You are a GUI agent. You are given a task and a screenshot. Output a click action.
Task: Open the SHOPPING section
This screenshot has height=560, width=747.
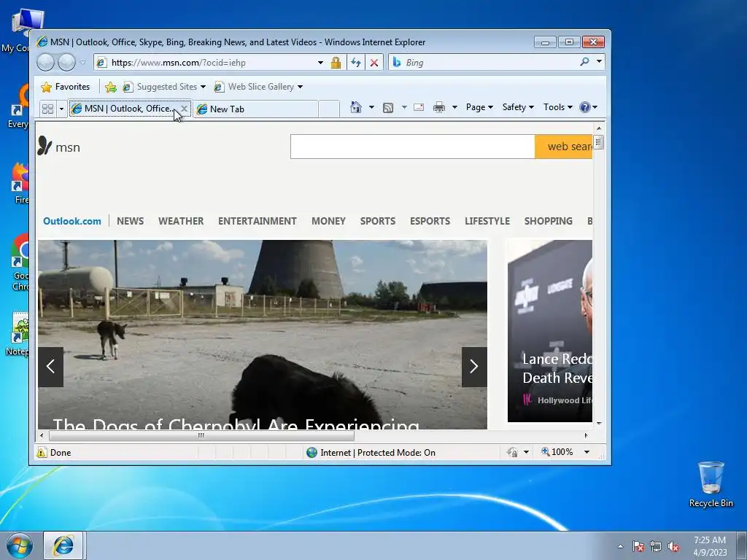pyautogui.click(x=549, y=221)
